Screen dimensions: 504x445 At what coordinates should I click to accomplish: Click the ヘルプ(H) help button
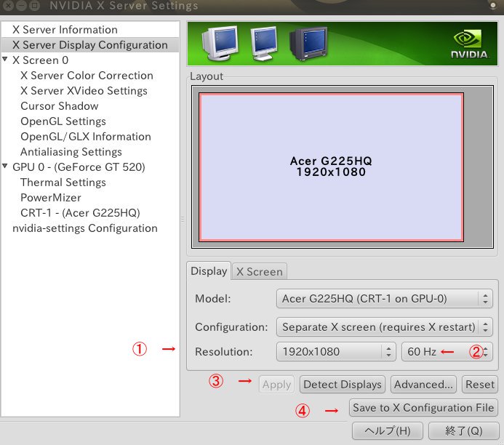(x=388, y=431)
